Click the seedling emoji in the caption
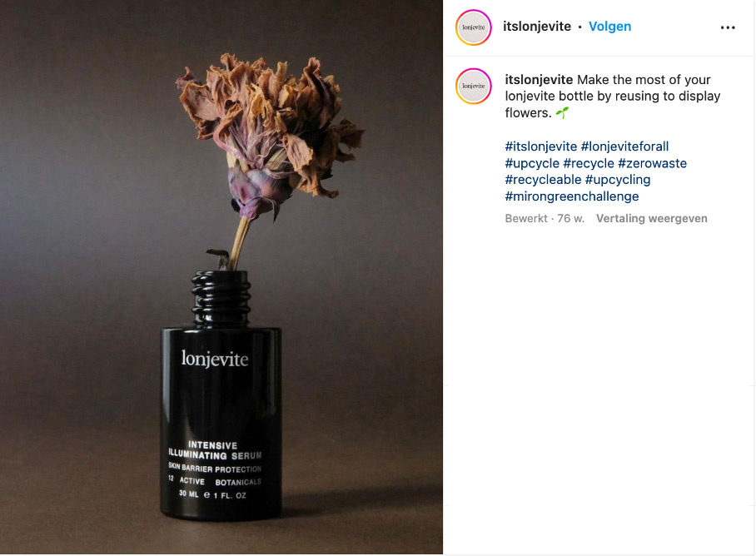756x556 pixels. pyautogui.click(x=562, y=112)
